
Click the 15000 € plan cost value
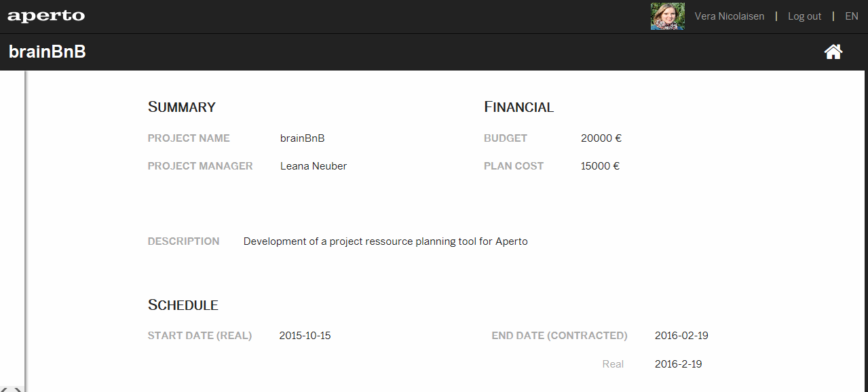600,166
